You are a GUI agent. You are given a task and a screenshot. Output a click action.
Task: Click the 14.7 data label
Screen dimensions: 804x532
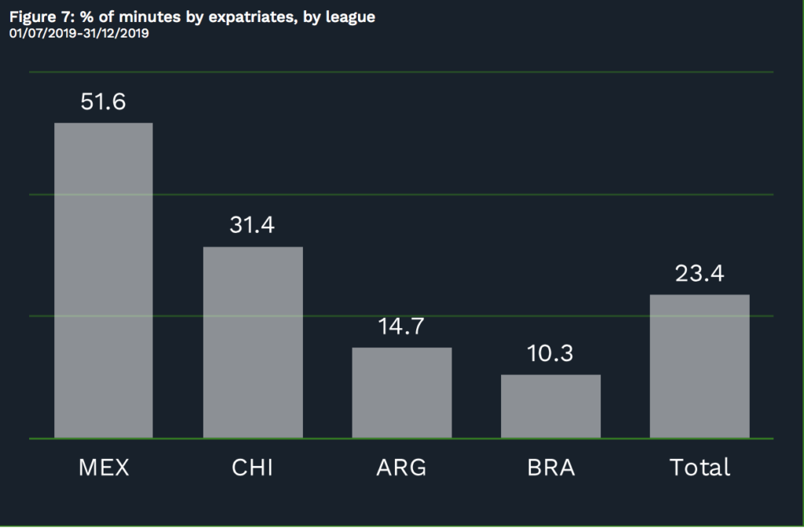[401, 326]
